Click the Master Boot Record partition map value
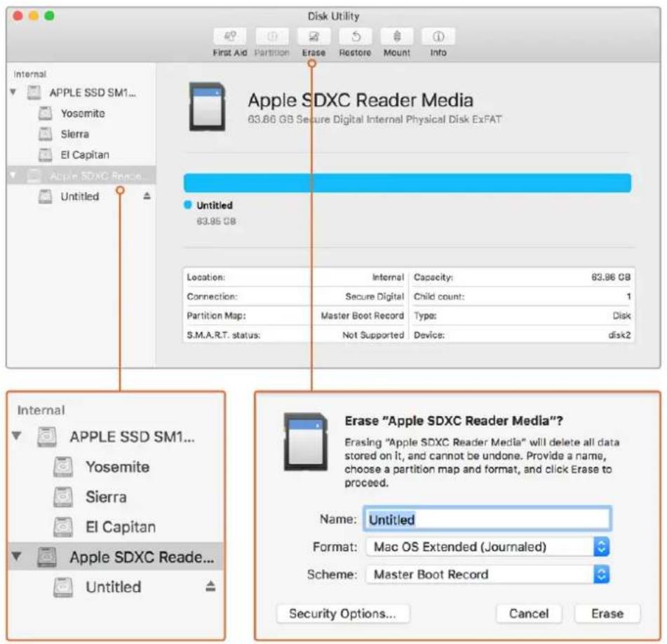The image size is (667, 644). coord(362,316)
